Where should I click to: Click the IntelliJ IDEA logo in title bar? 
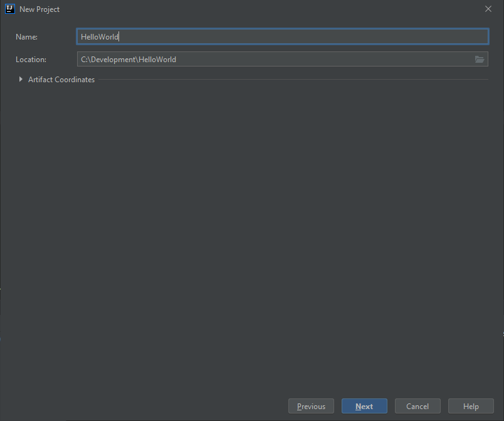10,9
